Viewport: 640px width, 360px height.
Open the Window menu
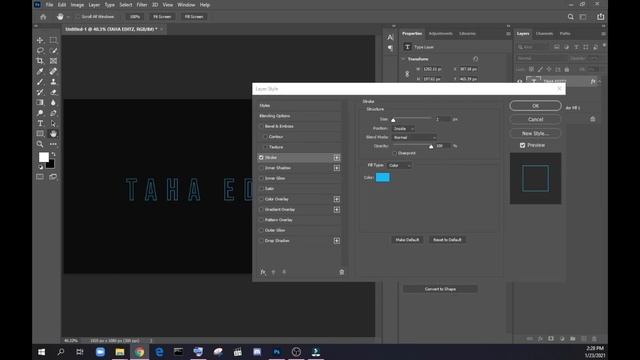tap(186, 5)
